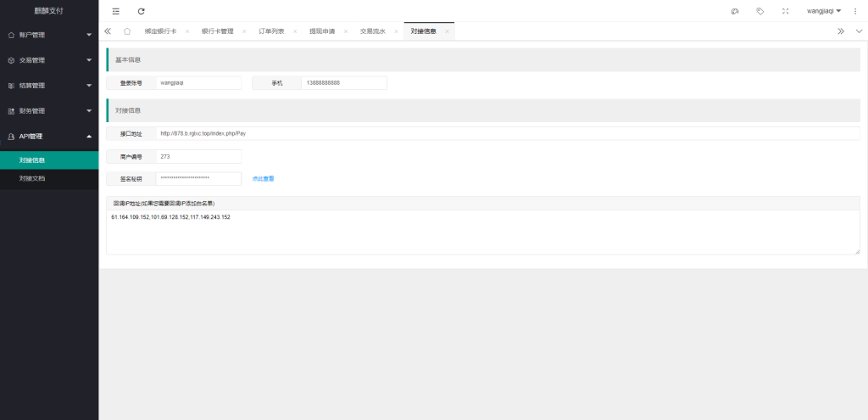The height and width of the screenshot is (420, 868).
Task: Collapse the API管理 sidebar menu
Action: [49, 136]
